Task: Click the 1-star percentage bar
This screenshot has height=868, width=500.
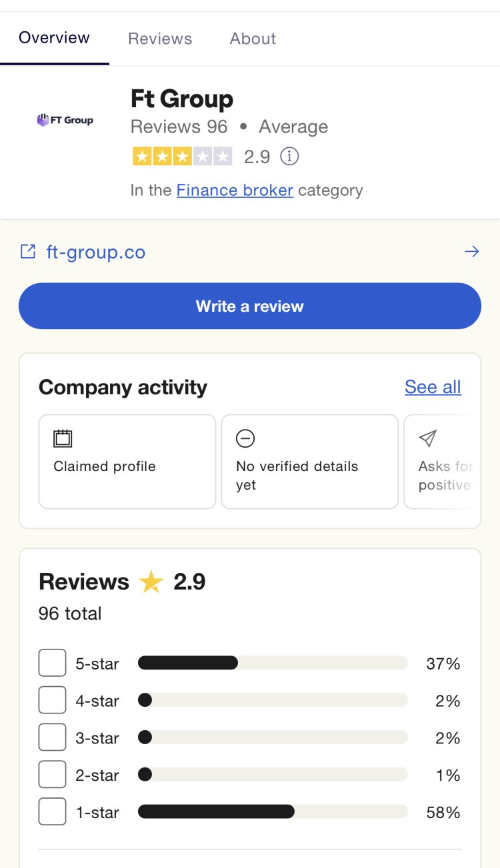Action: (273, 811)
